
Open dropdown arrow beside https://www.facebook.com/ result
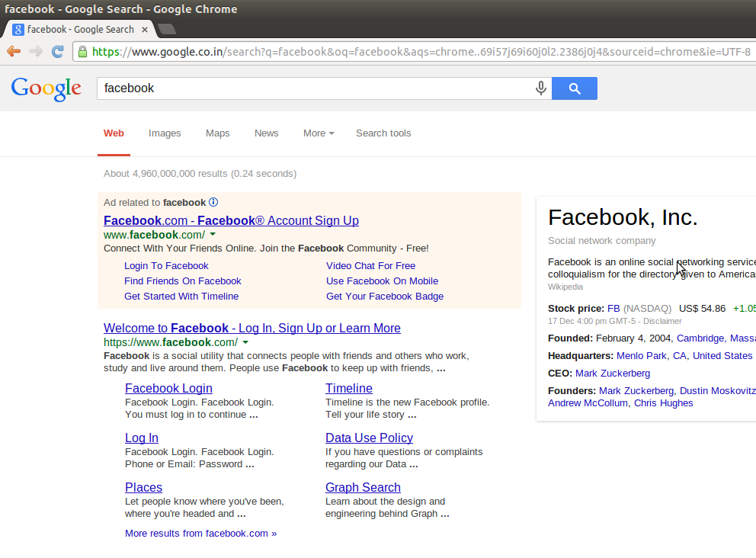pos(245,342)
